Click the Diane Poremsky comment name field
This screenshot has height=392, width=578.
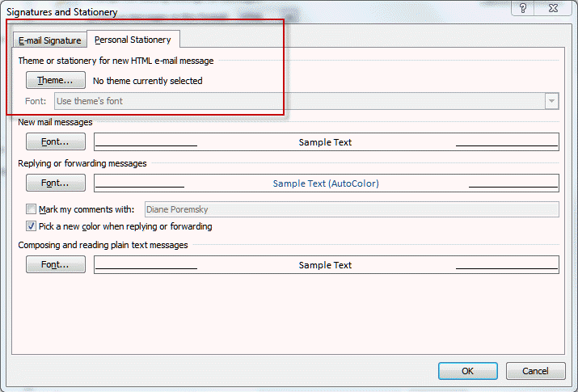pos(352,209)
